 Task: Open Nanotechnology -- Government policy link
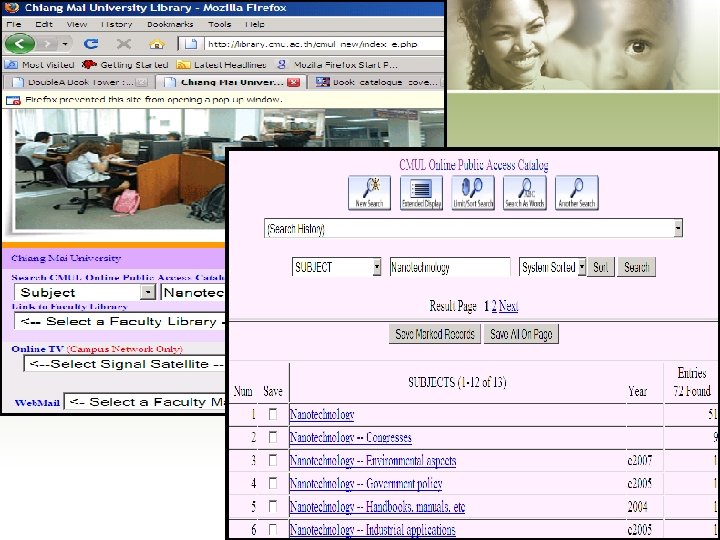[x=366, y=484]
